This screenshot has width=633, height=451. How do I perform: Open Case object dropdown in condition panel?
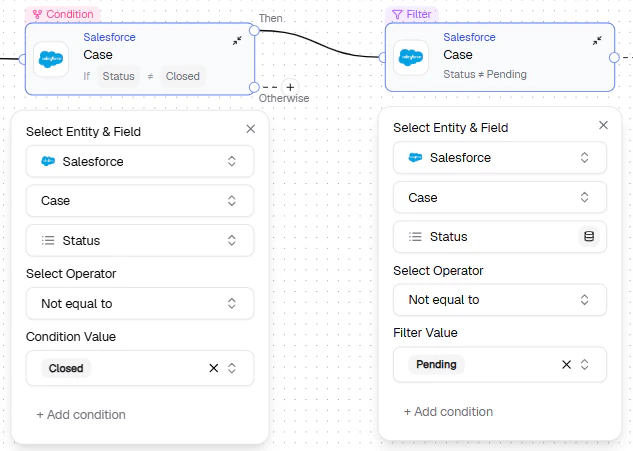click(139, 201)
